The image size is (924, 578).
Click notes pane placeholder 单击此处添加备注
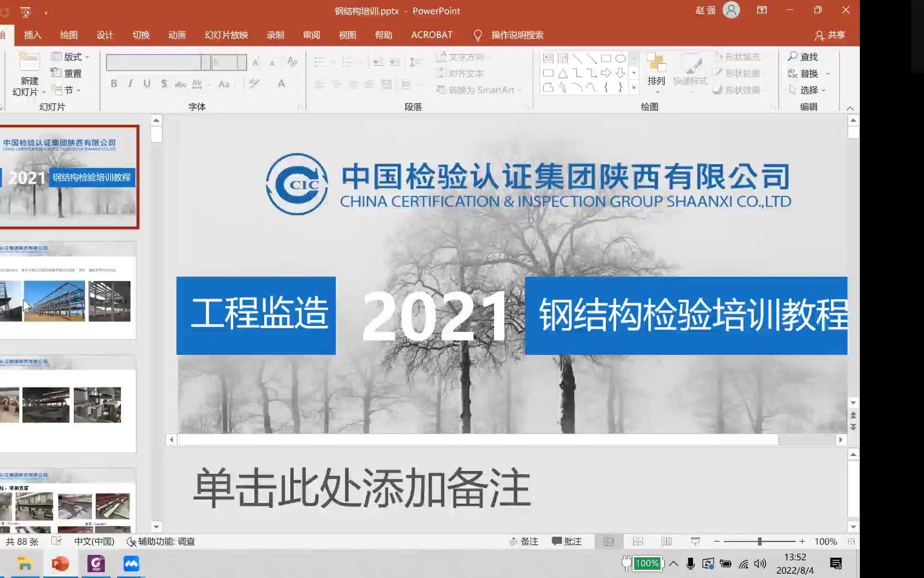coord(361,488)
